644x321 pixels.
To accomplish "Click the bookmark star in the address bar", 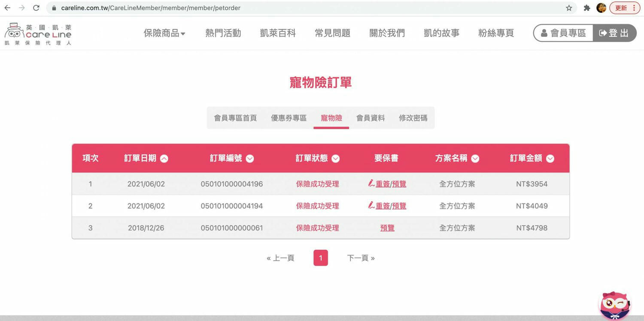I will (x=569, y=7).
